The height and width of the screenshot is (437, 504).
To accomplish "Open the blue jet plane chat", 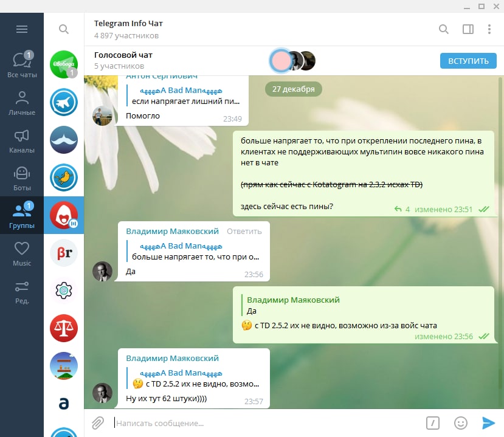I will (x=64, y=102).
